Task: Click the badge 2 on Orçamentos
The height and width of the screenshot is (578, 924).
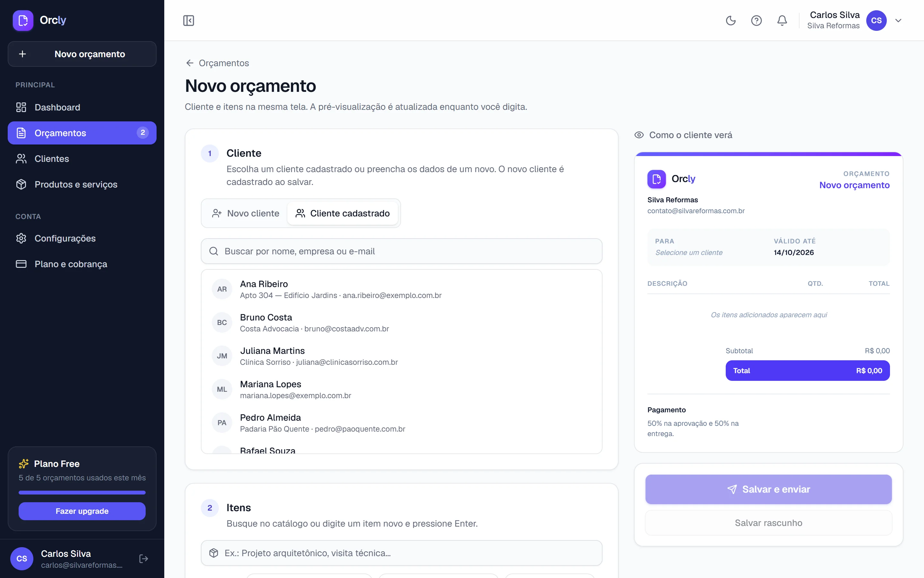Action: tap(143, 133)
